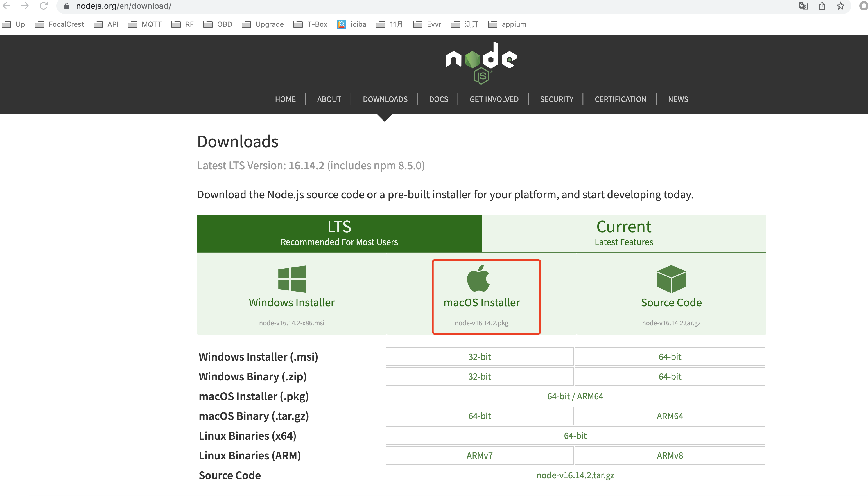
Task: Download Linux Binaries (x64) 64-bit
Action: (x=575, y=436)
